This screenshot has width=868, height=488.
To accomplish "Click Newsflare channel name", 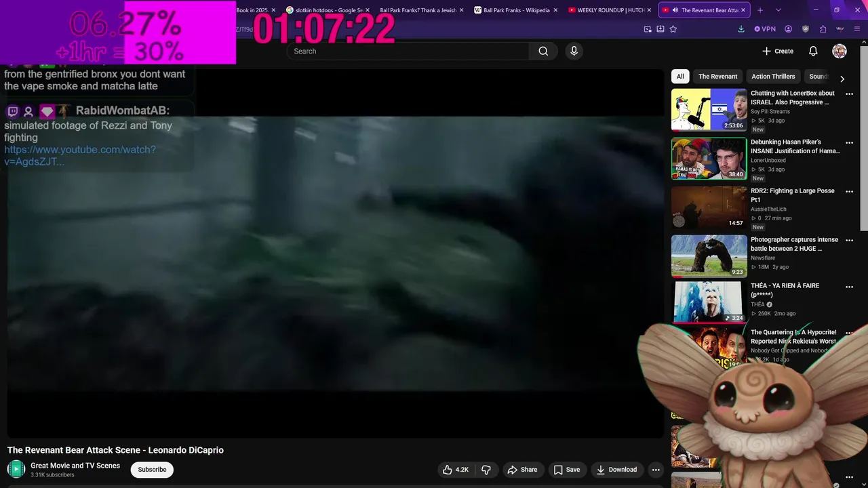I will (x=763, y=258).
